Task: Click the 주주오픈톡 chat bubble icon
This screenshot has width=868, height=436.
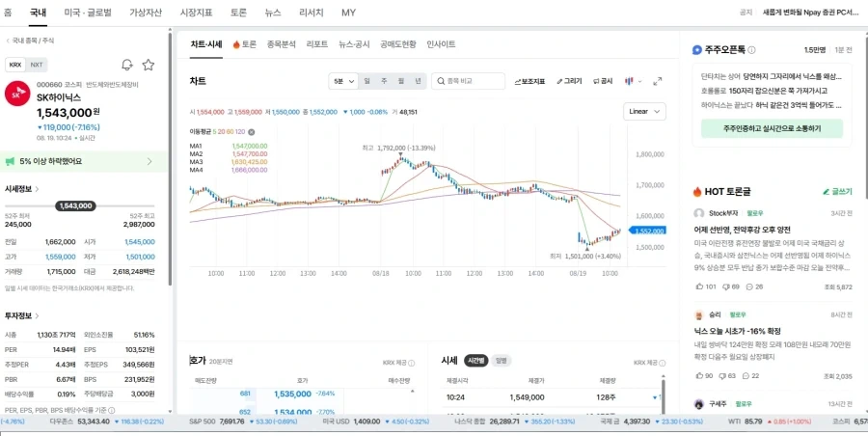Action: 697,50
